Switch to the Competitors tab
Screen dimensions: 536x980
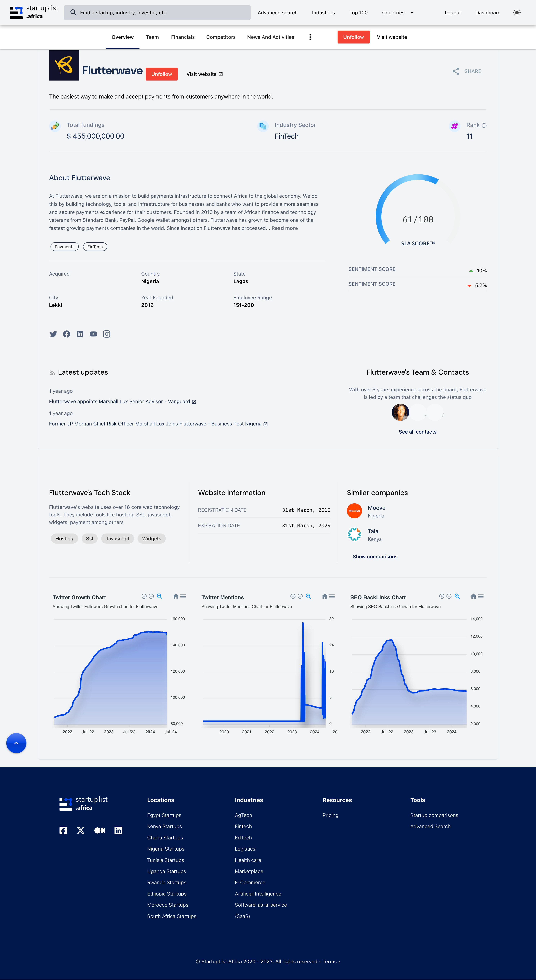click(x=221, y=37)
